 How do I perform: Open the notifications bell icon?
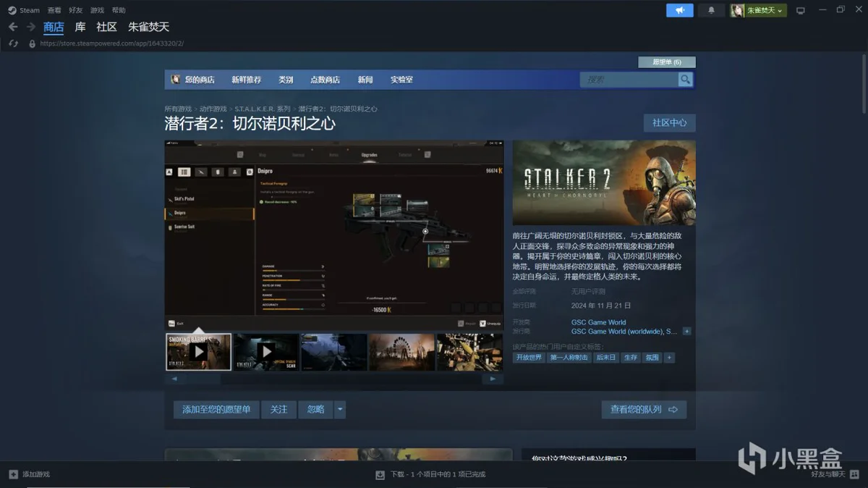click(x=711, y=10)
